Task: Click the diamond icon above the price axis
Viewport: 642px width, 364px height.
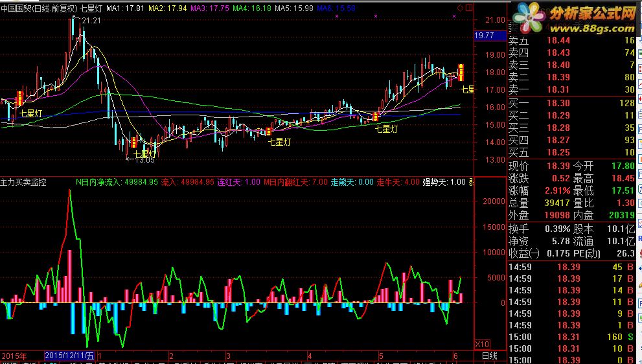Action: (x=460, y=8)
